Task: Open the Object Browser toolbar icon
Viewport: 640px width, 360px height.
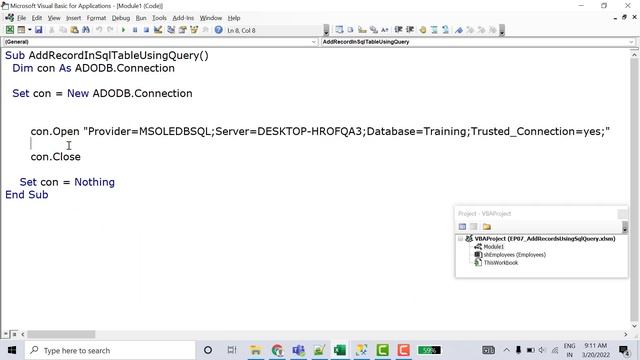Action: click(194, 30)
